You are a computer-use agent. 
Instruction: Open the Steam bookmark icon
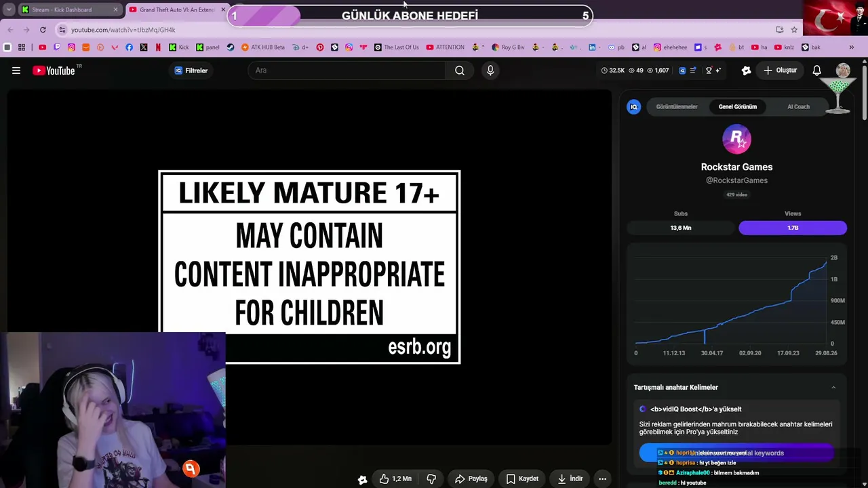pos(231,47)
